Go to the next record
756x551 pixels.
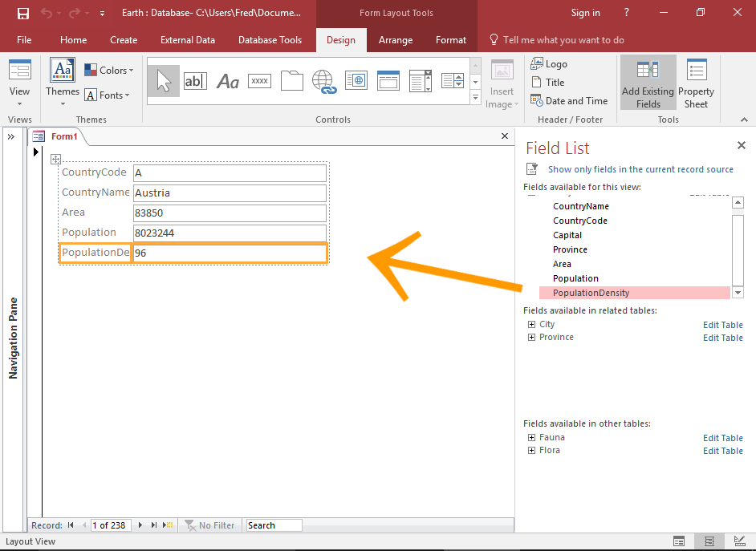click(140, 525)
